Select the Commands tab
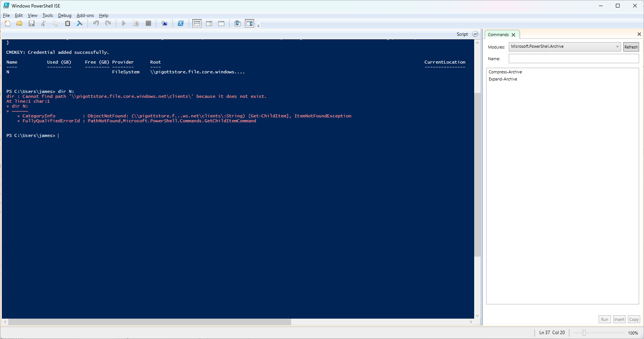The image size is (644, 339). tap(498, 34)
